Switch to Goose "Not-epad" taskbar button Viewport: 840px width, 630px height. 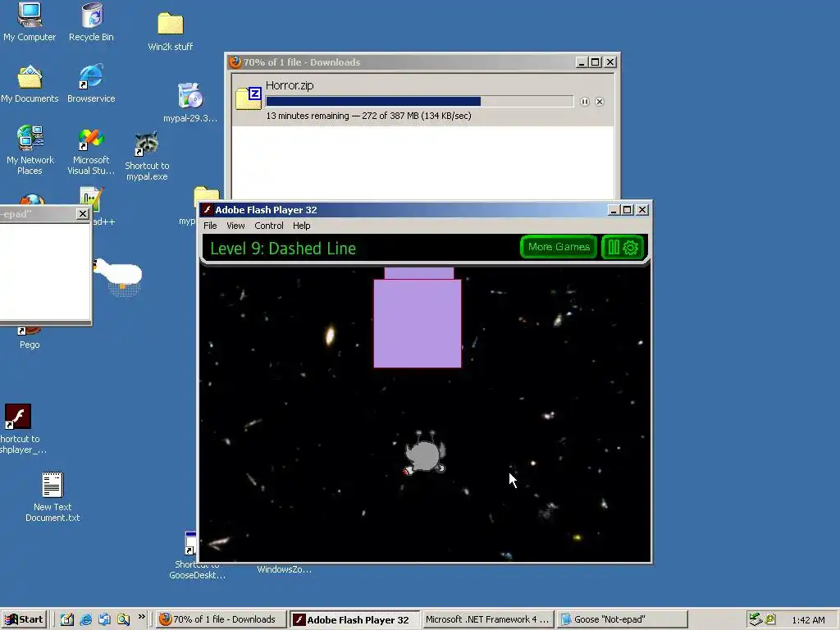click(x=622, y=619)
